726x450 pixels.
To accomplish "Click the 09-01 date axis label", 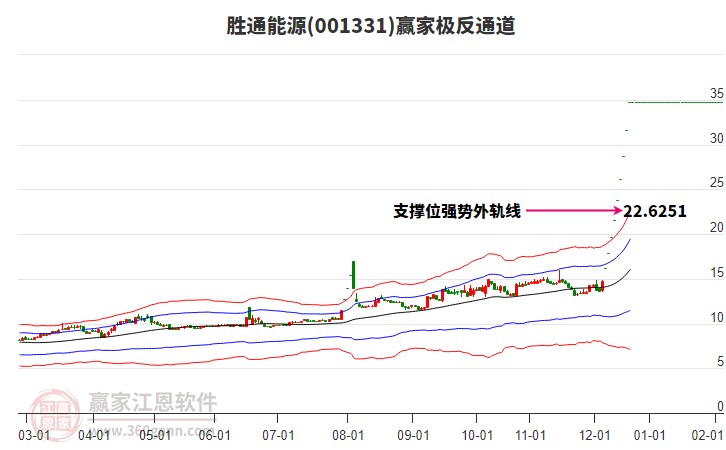I will 413,436.
